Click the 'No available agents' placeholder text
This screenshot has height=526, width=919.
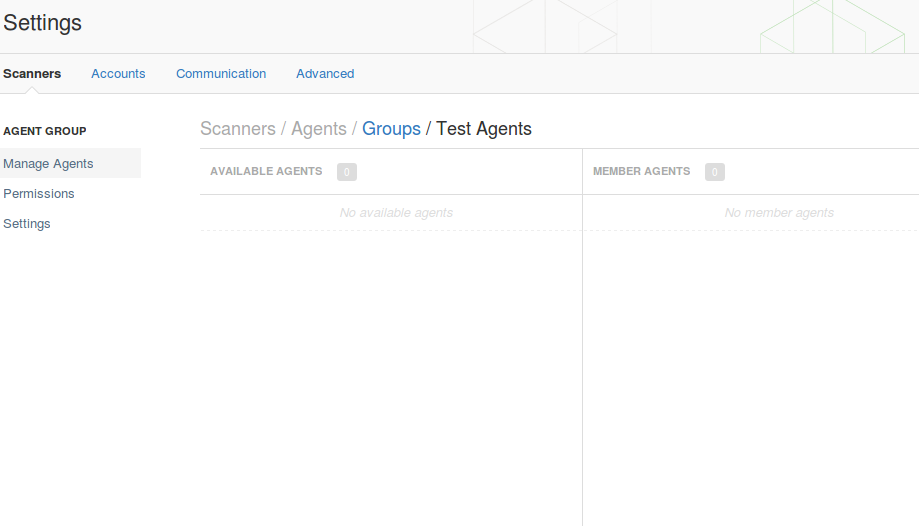point(396,213)
